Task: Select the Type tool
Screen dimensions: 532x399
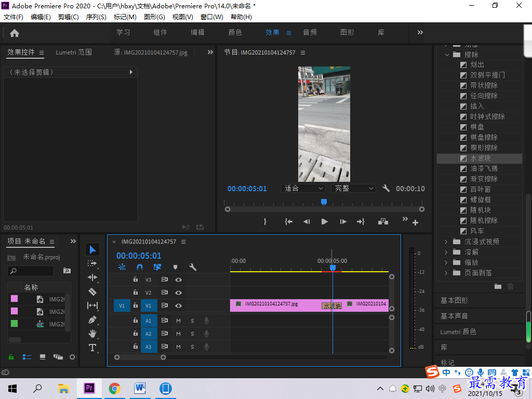Action: pyautogui.click(x=92, y=348)
